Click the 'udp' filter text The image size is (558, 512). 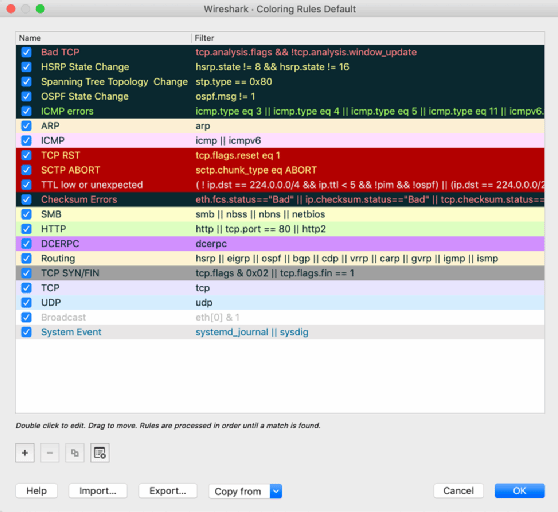pyautogui.click(x=204, y=303)
